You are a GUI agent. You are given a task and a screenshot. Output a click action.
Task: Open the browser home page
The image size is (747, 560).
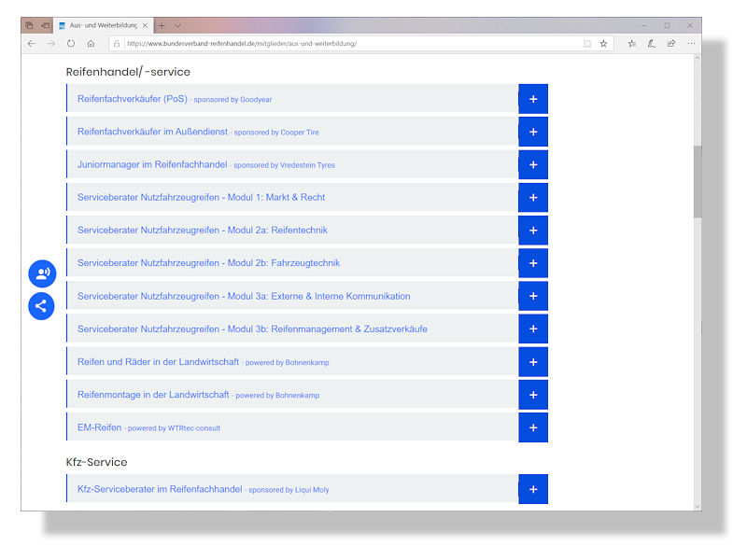point(91,44)
